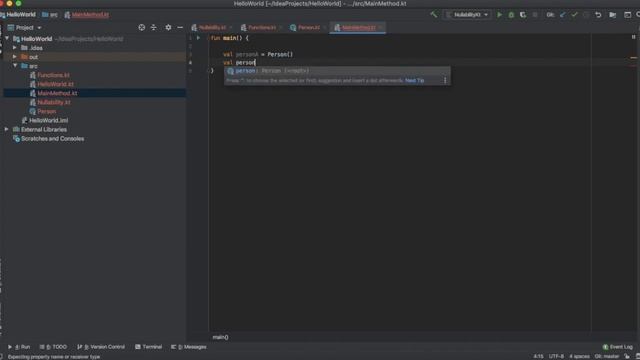The width and height of the screenshot is (640, 360).
Task: Click the Collapse All icon in Project panel header
Action: tap(153, 27)
